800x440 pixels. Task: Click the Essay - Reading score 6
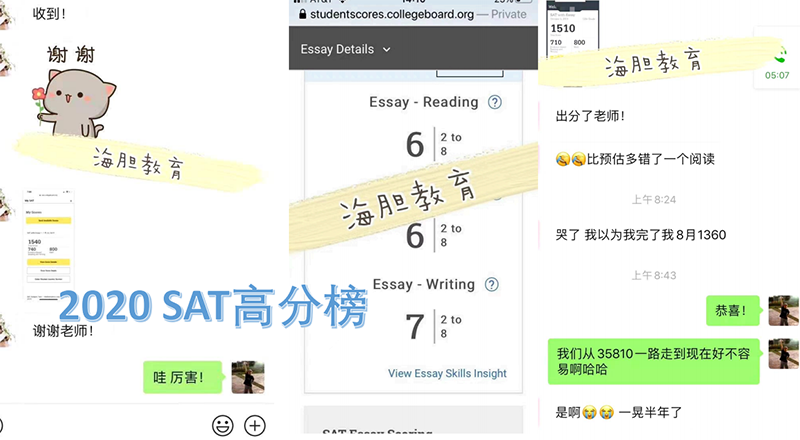coord(415,144)
